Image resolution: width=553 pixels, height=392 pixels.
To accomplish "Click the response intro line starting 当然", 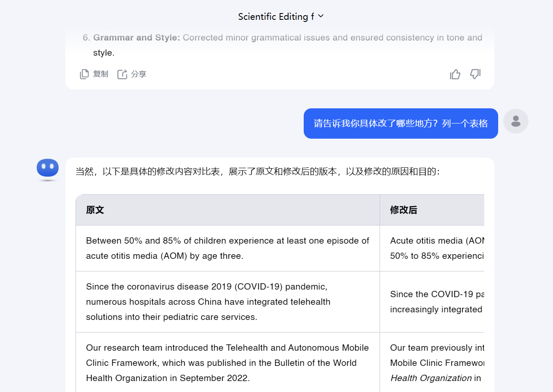I will (257, 172).
